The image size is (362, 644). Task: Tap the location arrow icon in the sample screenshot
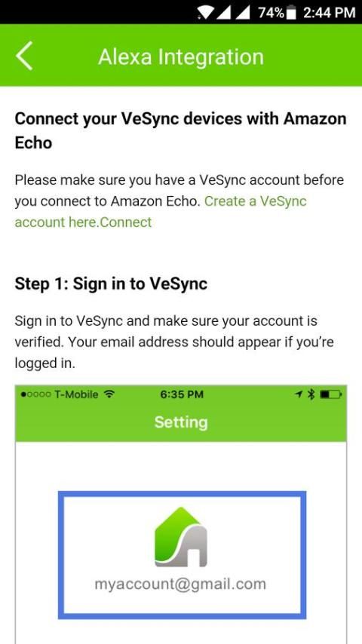pyautogui.click(x=299, y=394)
